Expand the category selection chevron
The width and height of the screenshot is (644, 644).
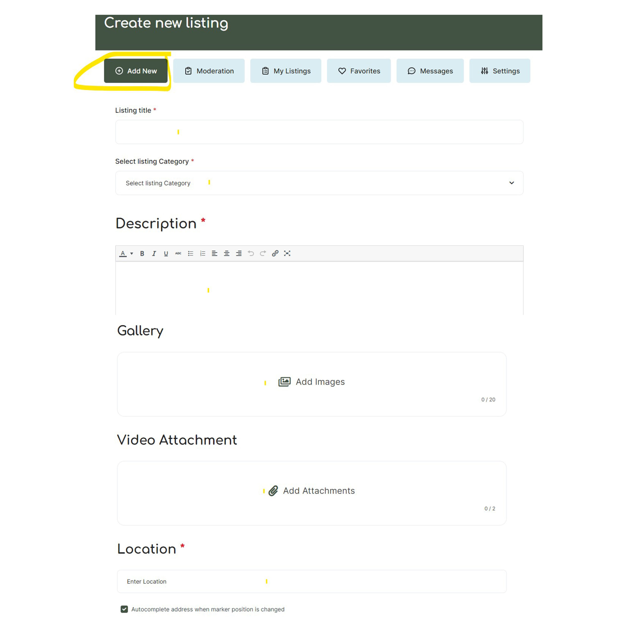coord(511,183)
